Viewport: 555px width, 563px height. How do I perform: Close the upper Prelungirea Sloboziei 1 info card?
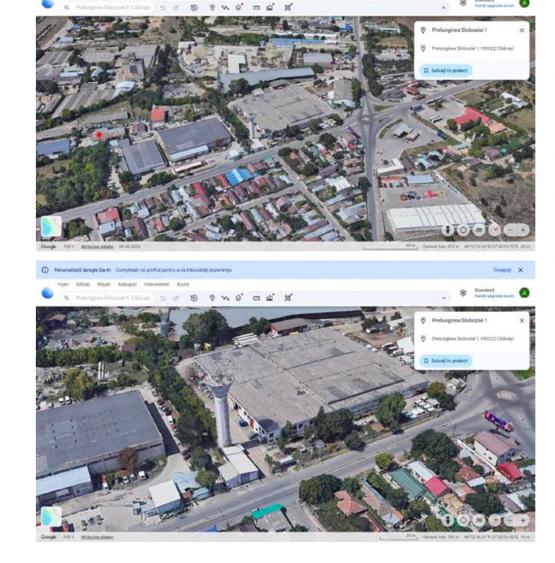point(522,30)
